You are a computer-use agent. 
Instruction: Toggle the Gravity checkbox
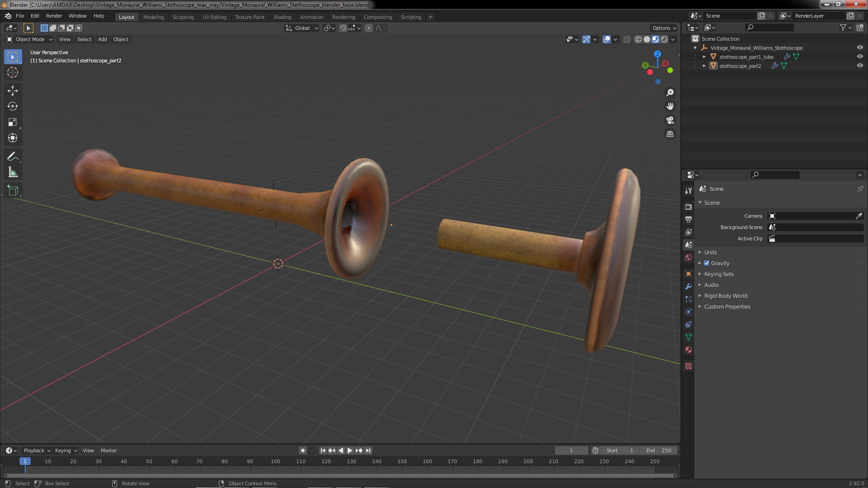click(707, 263)
